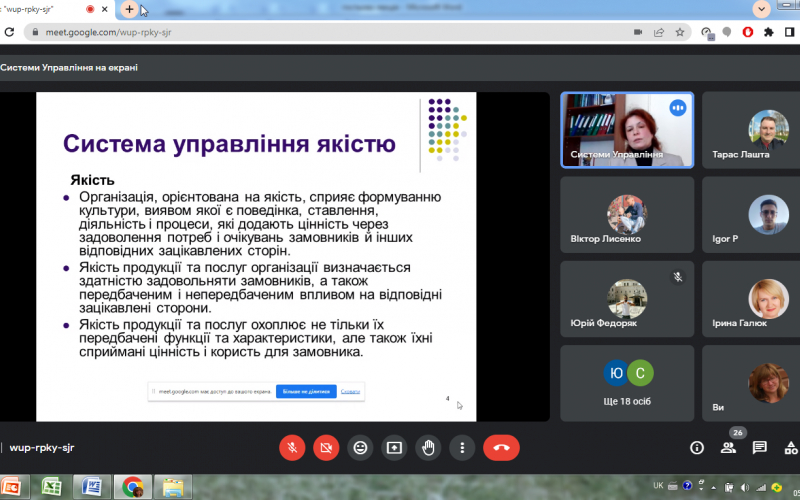Select the Системи Управління video tile
Image resolution: width=800 pixels, height=500 pixels.
pos(627,130)
